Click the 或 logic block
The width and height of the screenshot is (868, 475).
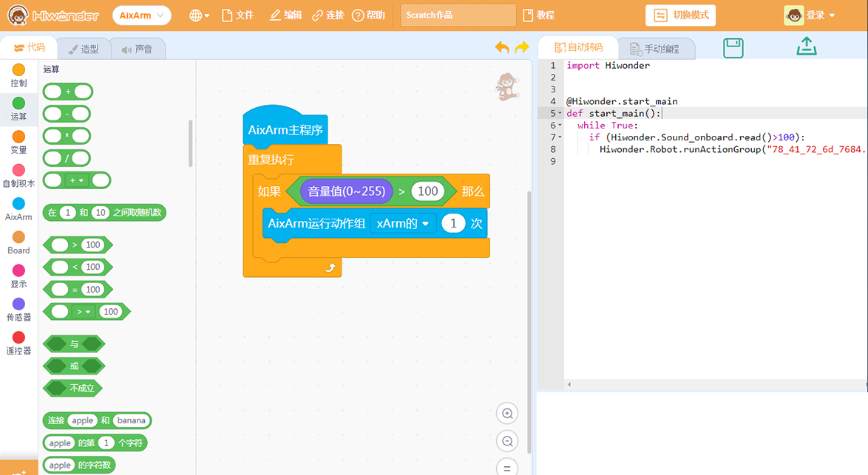[x=74, y=366]
